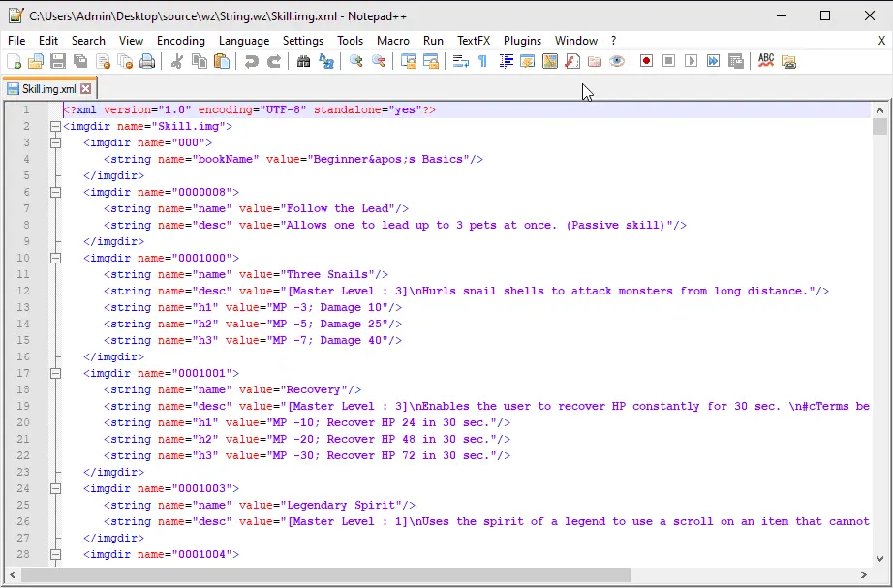Collapse the imgdir "0001003" fold marker

click(x=55, y=489)
